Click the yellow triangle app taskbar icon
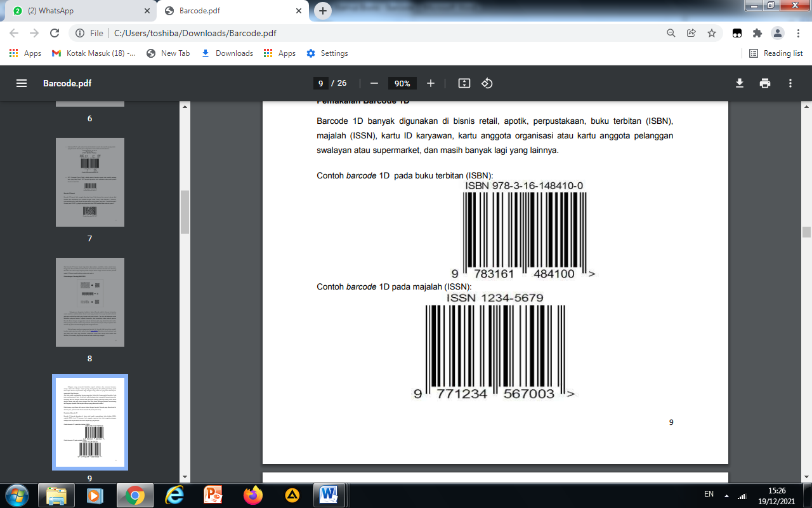 click(x=292, y=495)
